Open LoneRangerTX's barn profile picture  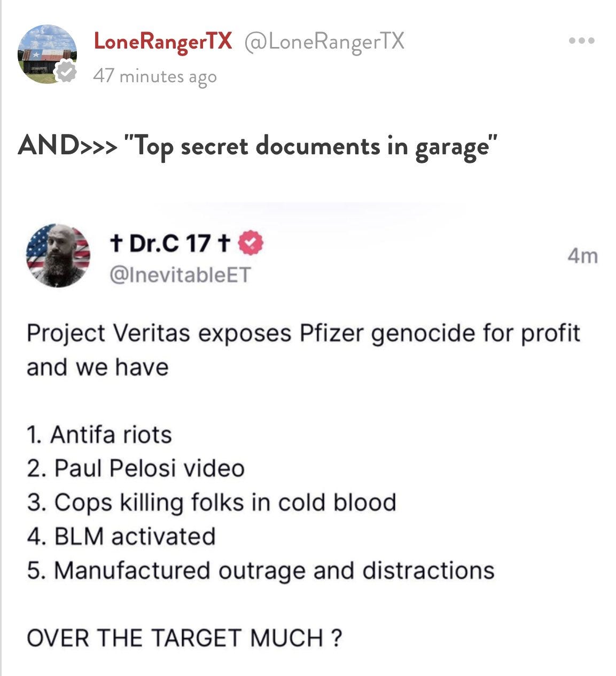point(48,54)
